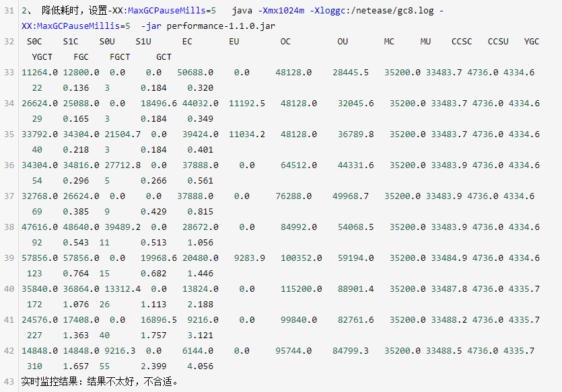Click the '实时监控结果' conclusion sentence
Image resolution: width=562 pixels, height=392 pixels.
point(100,382)
